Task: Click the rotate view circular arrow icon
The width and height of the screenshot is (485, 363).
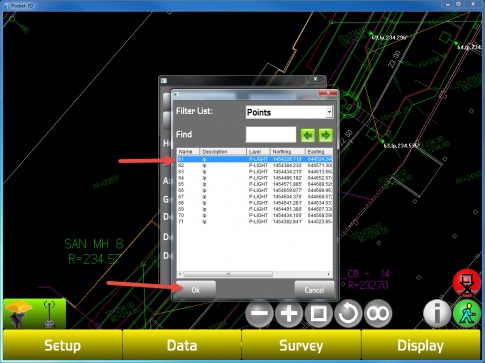Action: click(348, 314)
